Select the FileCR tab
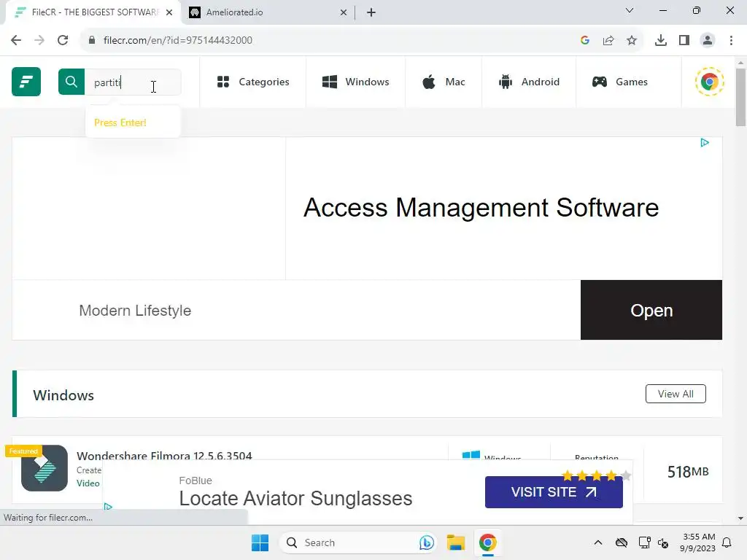 click(93, 12)
